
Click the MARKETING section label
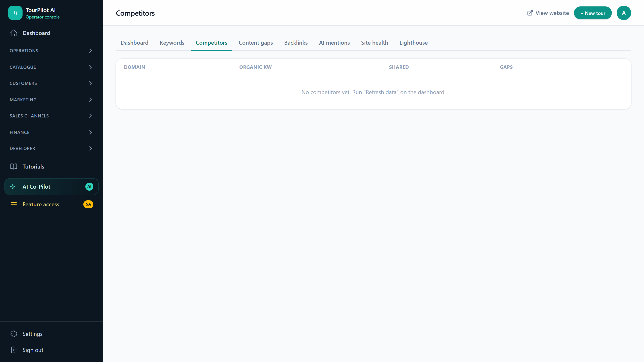(x=23, y=100)
